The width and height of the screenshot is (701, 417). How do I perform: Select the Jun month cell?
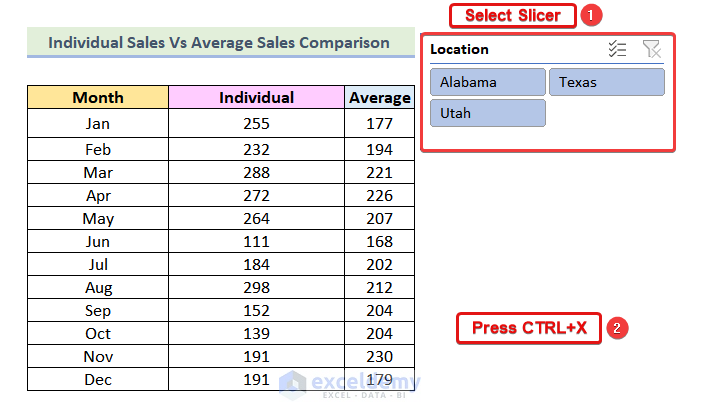[98, 243]
